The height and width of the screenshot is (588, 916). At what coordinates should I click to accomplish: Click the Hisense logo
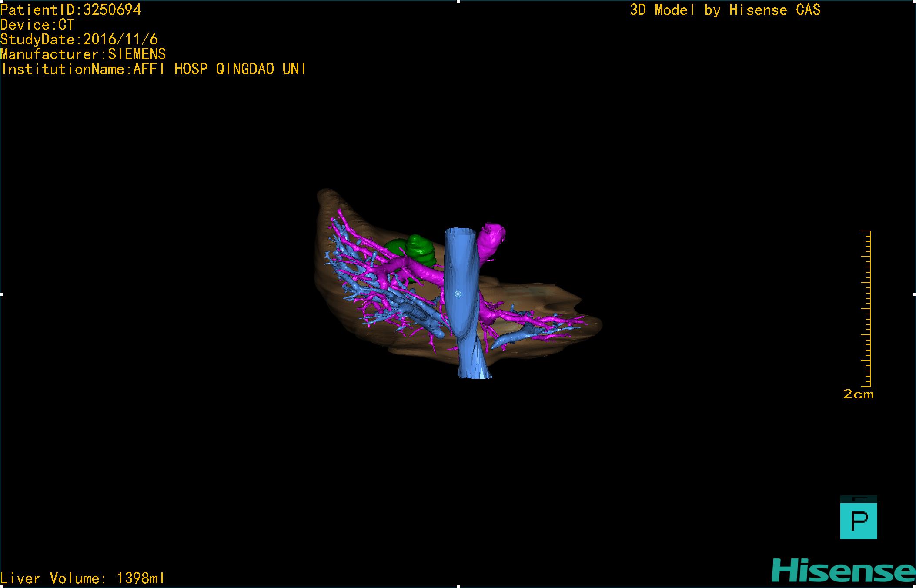click(843, 571)
